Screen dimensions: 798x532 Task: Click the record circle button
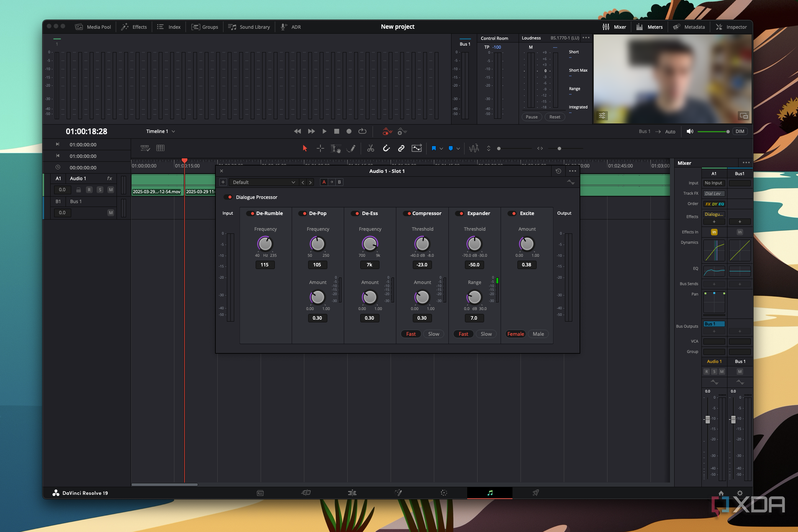349,131
